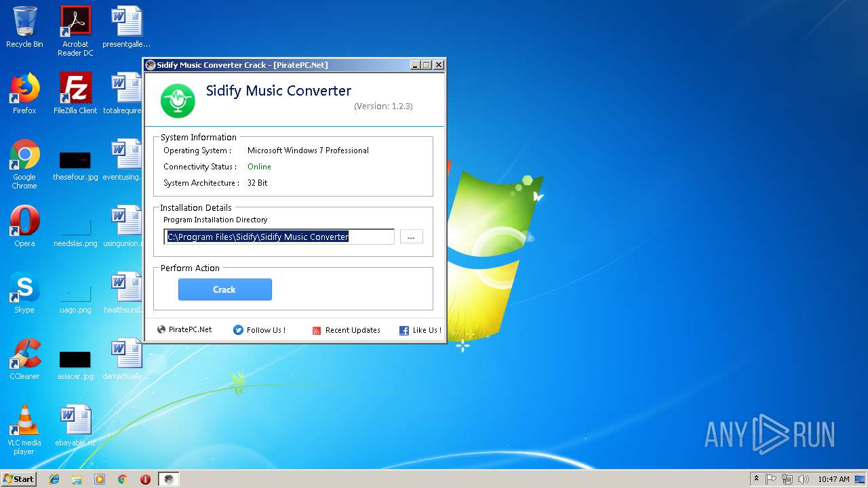Click the Sidify Music Converter heading text

point(279,91)
